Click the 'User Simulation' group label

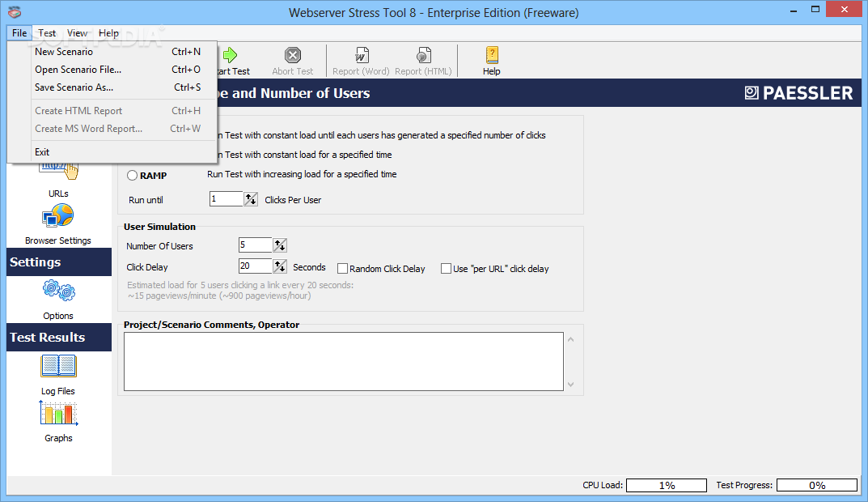point(159,227)
